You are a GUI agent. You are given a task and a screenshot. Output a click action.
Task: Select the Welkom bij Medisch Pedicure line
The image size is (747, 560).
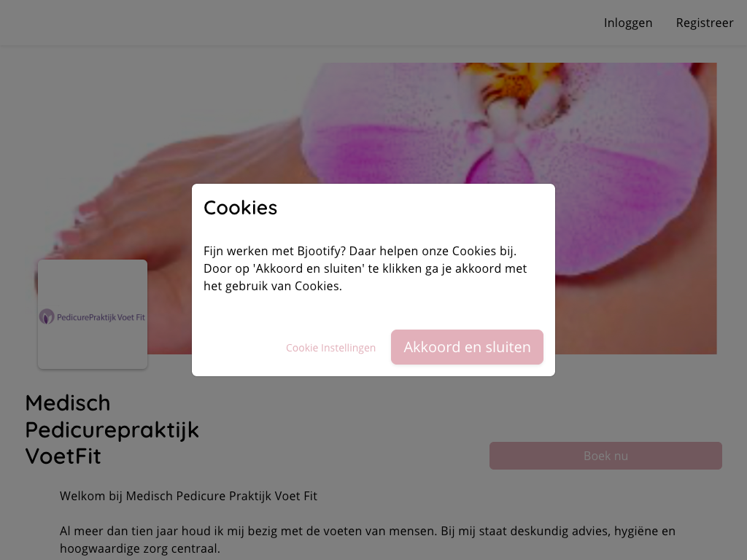tap(188, 496)
